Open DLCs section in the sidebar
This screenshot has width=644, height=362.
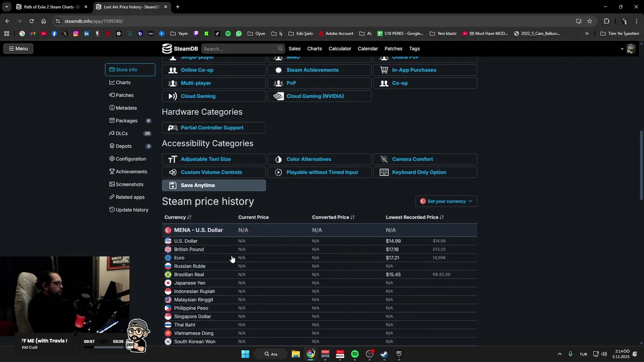point(130,133)
